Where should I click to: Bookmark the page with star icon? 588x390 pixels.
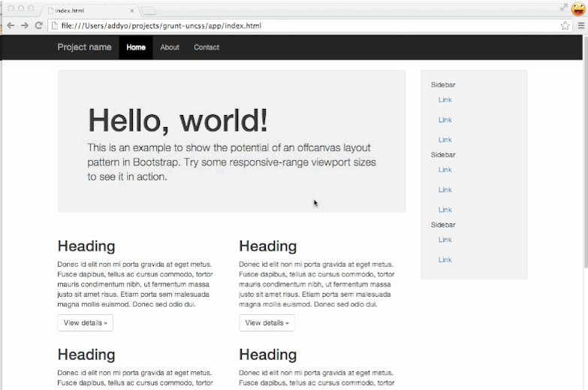click(x=565, y=26)
